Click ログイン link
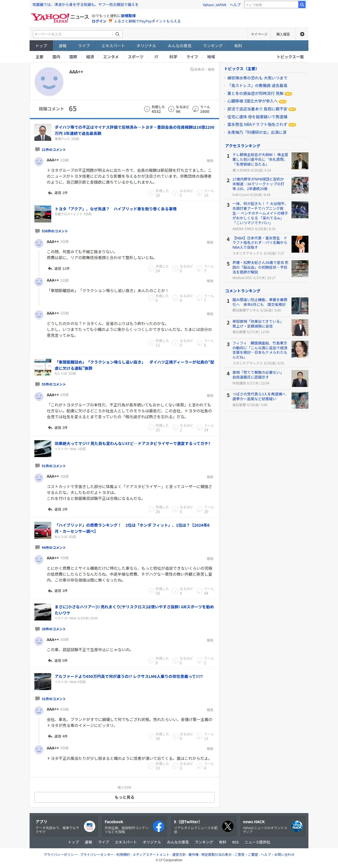The width and height of the screenshot is (338, 868). pyautogui.click(x=99, y=21)
